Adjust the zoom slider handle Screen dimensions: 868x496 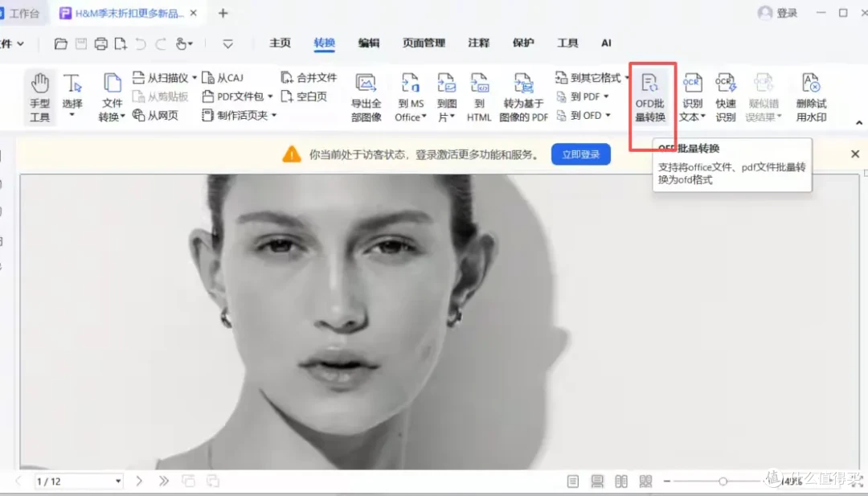tap(723, 481)
